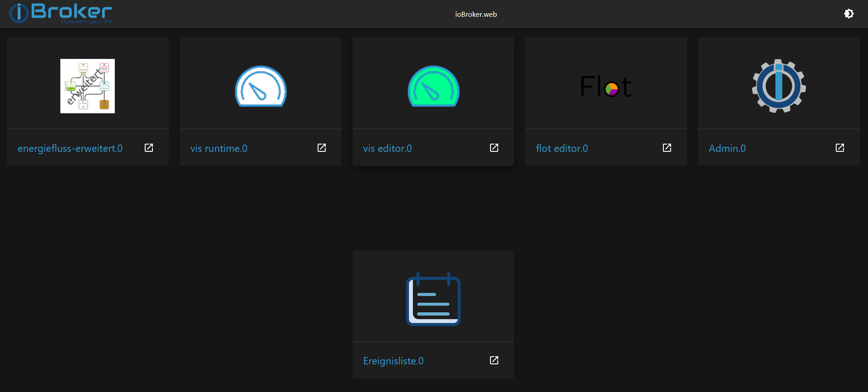The height and width of the screenshot is (392, 868).
Task: Click the energiefluss-erweitert diagram thumbnail
Action: [88, 86]
